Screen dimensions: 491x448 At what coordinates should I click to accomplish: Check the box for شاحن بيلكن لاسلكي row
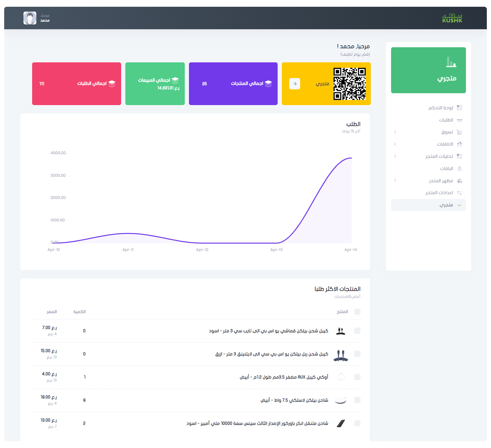[x=357, y=400]
